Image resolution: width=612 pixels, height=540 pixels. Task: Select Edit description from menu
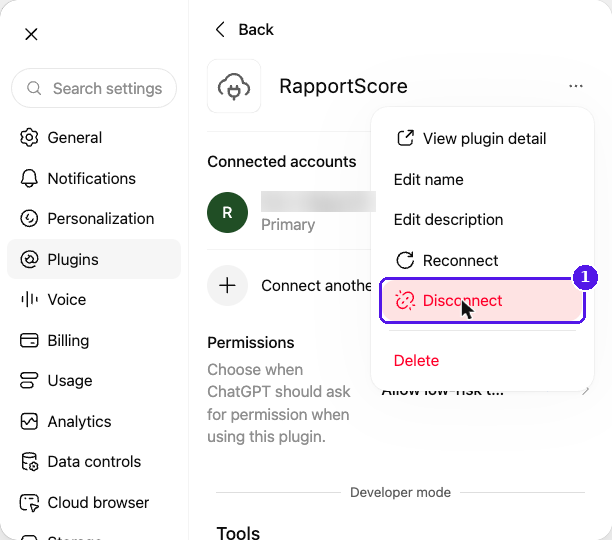click(x=482, y=220)
